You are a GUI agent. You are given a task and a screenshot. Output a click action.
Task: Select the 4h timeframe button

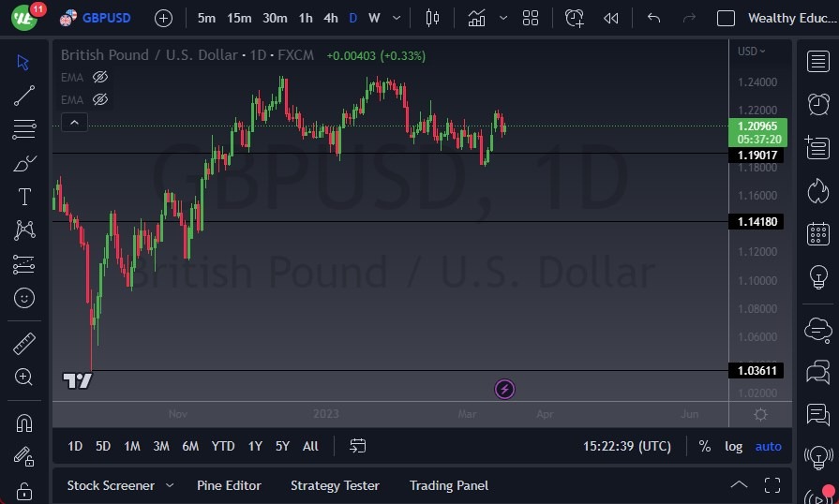[x=330, y=18]
